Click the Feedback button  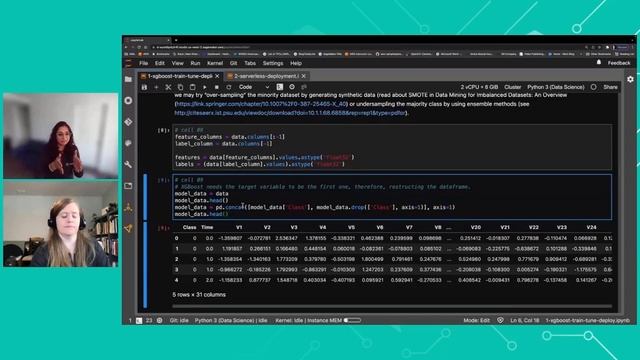coord(619,63)
